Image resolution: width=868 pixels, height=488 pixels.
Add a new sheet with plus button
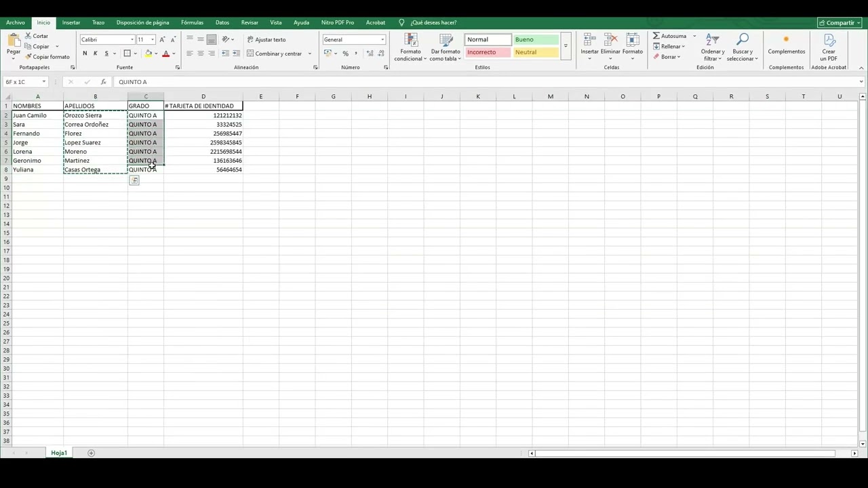tap(91, 453)
